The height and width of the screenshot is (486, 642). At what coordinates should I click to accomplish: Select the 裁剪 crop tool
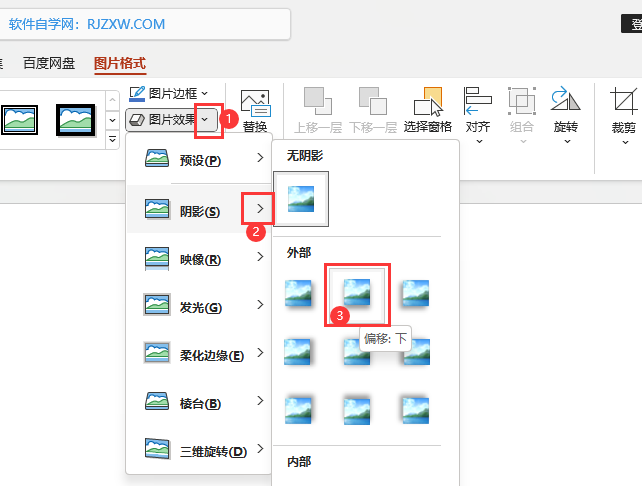pos(624,101)
